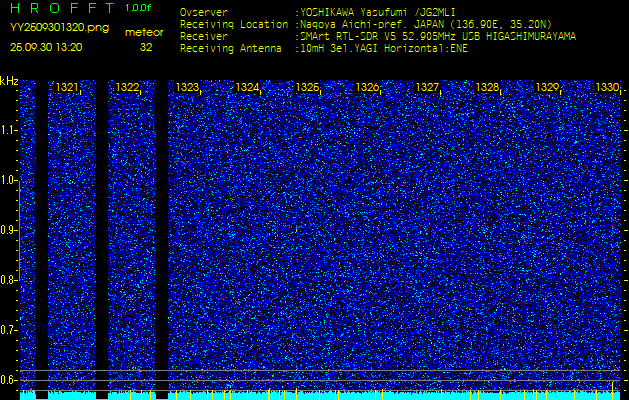Image resolution: width=629 pixels, height=400 pixels.
Task: Click receiver value SMArt RTL-SDR V5 52.905MHz
Action: pos(378,37)
